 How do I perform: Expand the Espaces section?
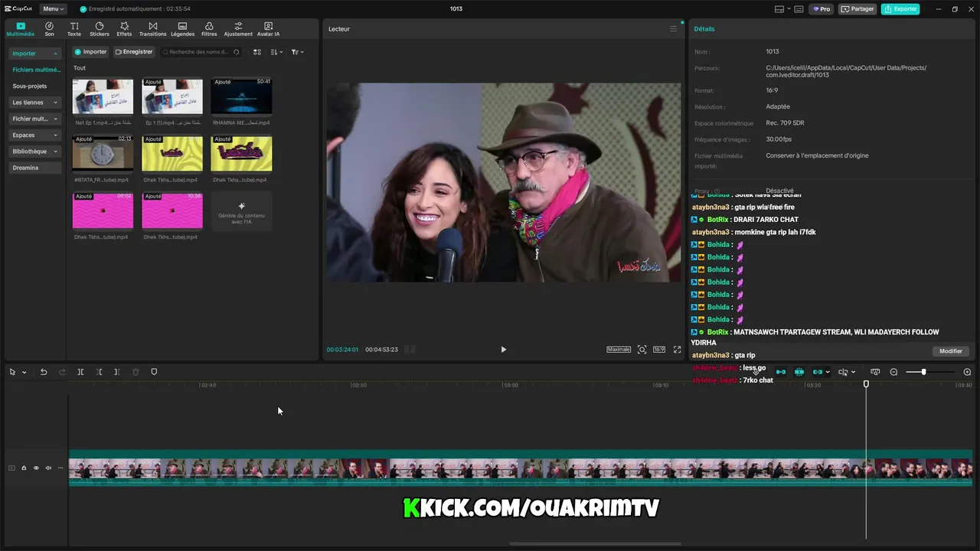[35, 135]
